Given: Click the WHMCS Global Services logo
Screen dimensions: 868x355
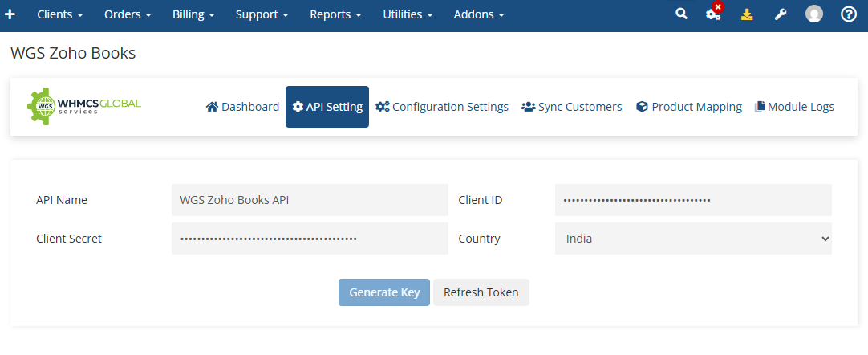Looking at the screenshot, I should pyautogui.click(x=84, y=107).
